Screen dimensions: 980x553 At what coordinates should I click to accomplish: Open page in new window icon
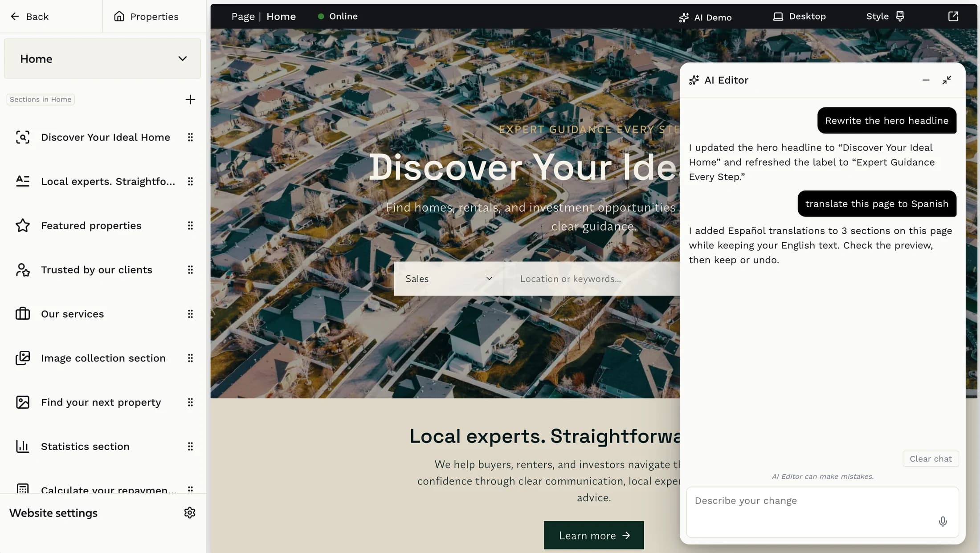(953, 16)
